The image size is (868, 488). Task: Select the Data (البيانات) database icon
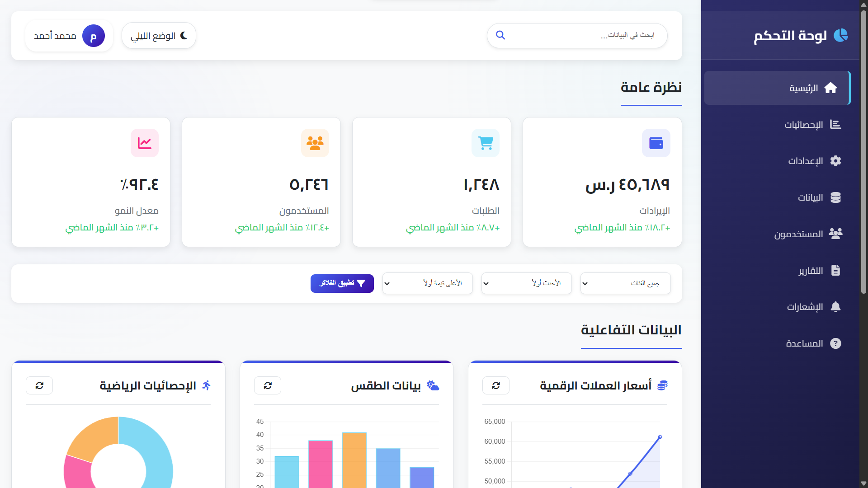coord(836,197)
